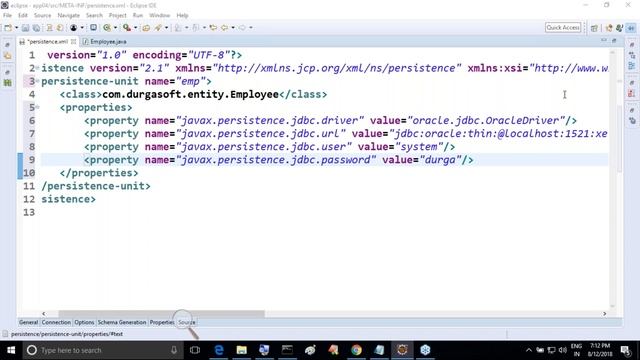Click the red icon in right trim

coord(632,93)
